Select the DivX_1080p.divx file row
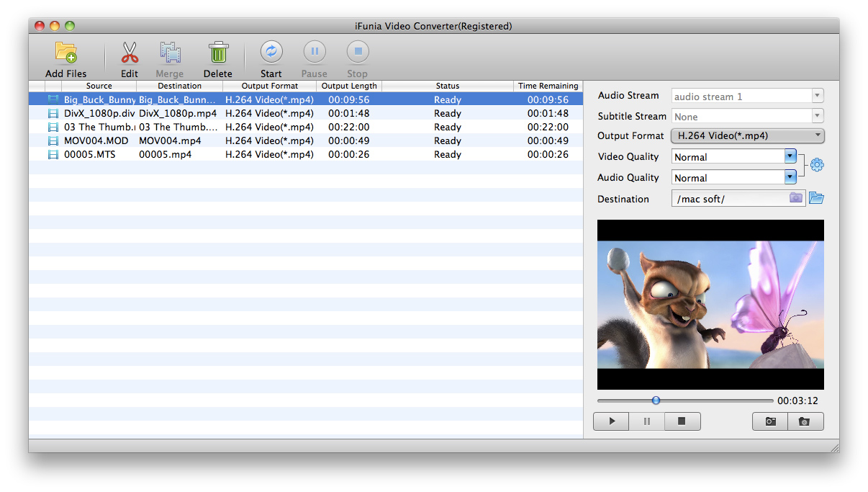The width and height of the screenshot is (868, 492). pos(99,113)
